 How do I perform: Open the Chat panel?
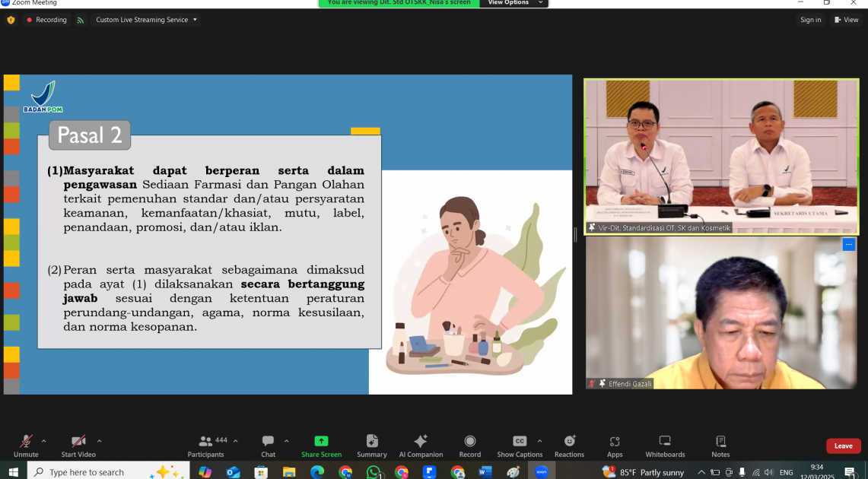268,446
